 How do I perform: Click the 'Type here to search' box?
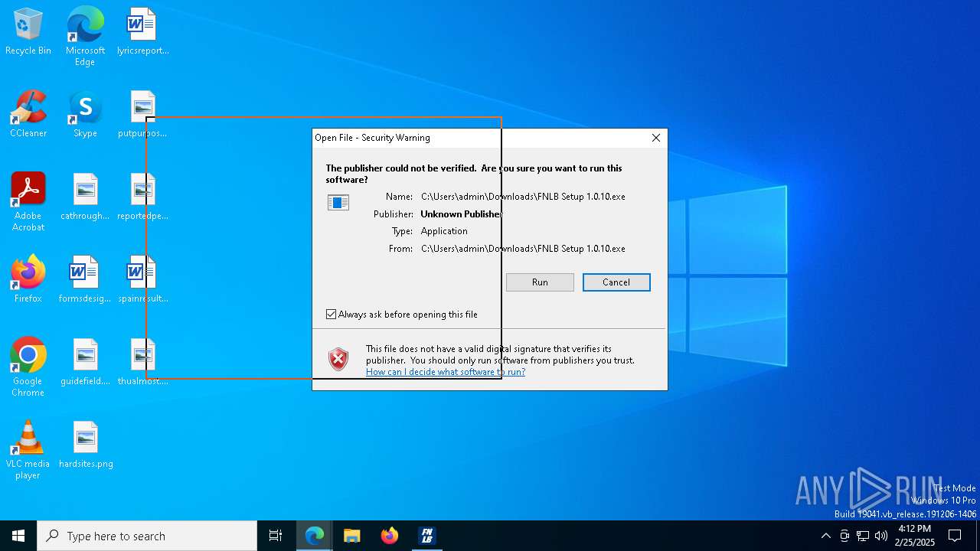tap(147, 536)
